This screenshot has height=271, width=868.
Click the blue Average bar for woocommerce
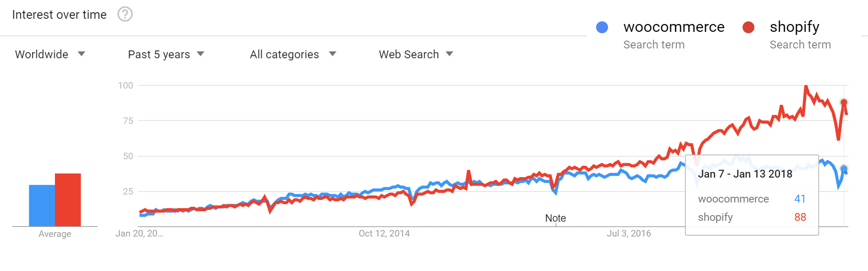pos(42,206)
